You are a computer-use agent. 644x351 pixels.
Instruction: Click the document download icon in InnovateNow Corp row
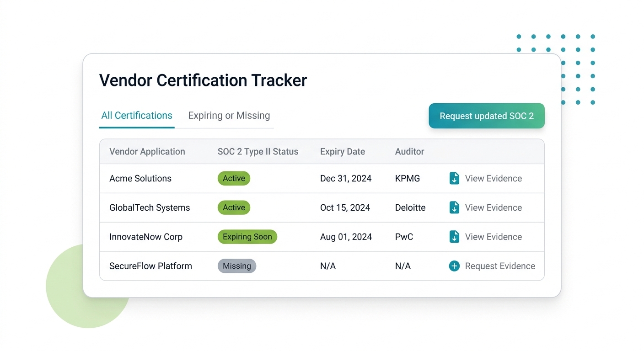point(454,237)
